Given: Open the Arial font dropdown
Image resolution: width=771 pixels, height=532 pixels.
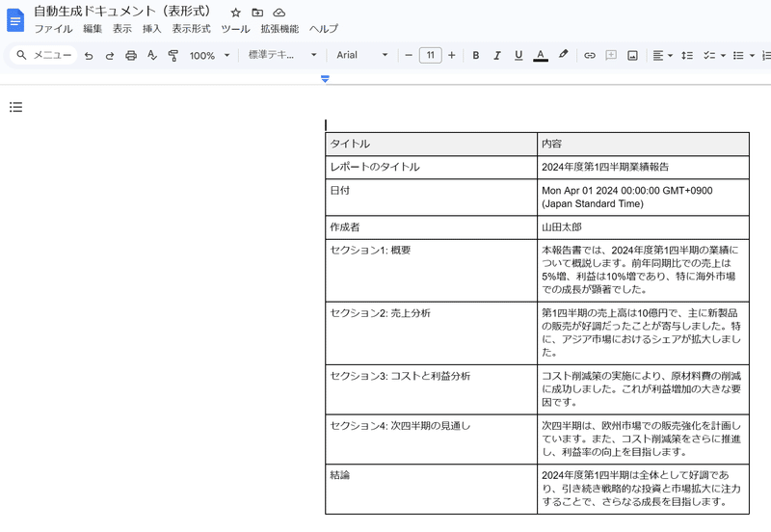Looking at the screenshot, I should pos(362,55).
